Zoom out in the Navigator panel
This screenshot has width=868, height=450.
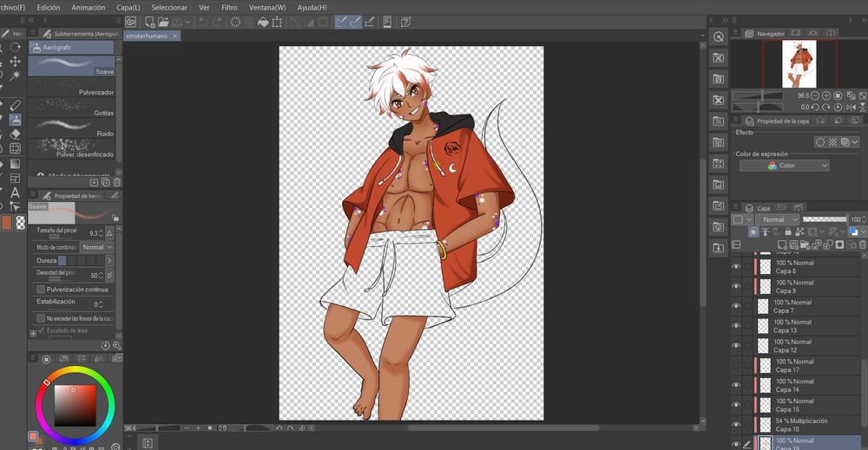[815, 95]
